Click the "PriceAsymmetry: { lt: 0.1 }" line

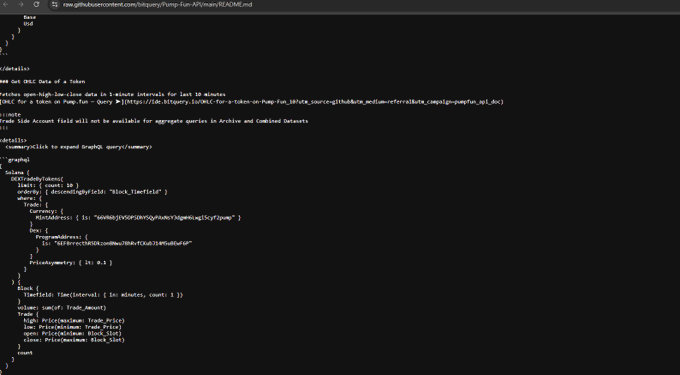point(71,263)
